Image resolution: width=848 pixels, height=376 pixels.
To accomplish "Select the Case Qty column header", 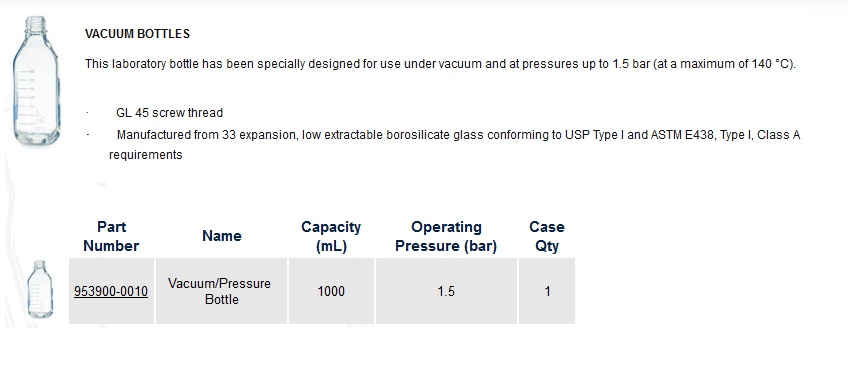I will pos(547,236).
